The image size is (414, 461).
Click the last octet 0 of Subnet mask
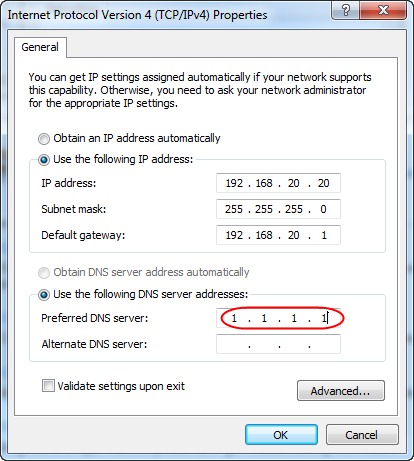pos(323,209)
